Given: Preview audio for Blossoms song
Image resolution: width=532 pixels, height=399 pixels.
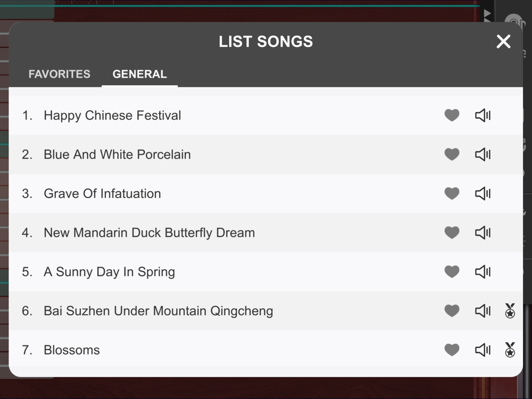Looking at the screenshot, I should point(483,350).
